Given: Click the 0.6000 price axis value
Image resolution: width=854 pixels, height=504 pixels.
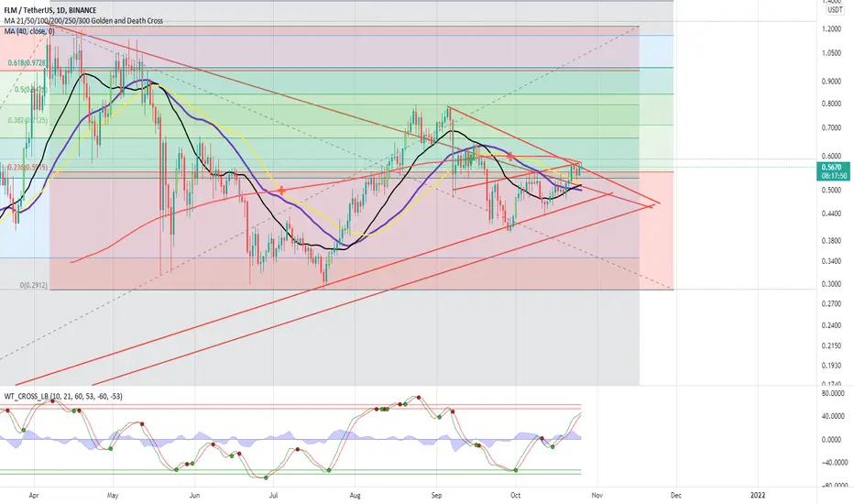Looking at the screenshot, I should click(831, 157).
